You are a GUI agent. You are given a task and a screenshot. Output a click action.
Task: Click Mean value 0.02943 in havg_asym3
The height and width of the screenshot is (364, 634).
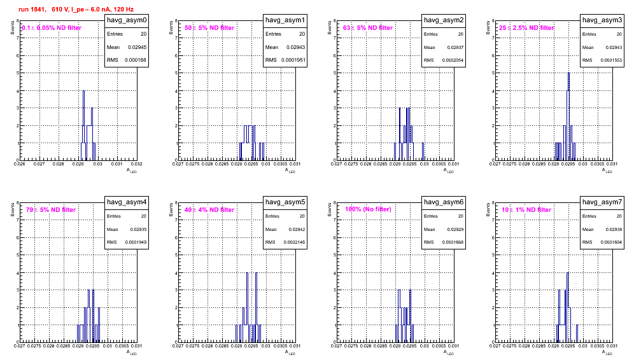click(x=614, y=48)
